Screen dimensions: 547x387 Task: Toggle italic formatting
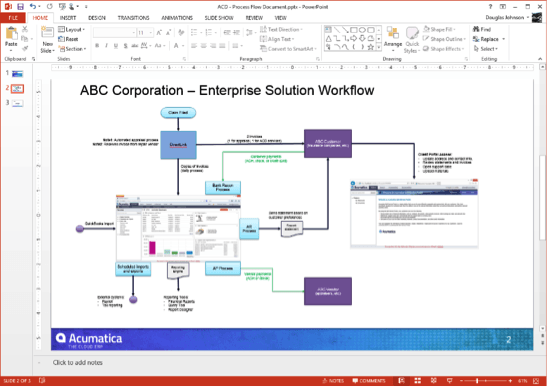106,46
